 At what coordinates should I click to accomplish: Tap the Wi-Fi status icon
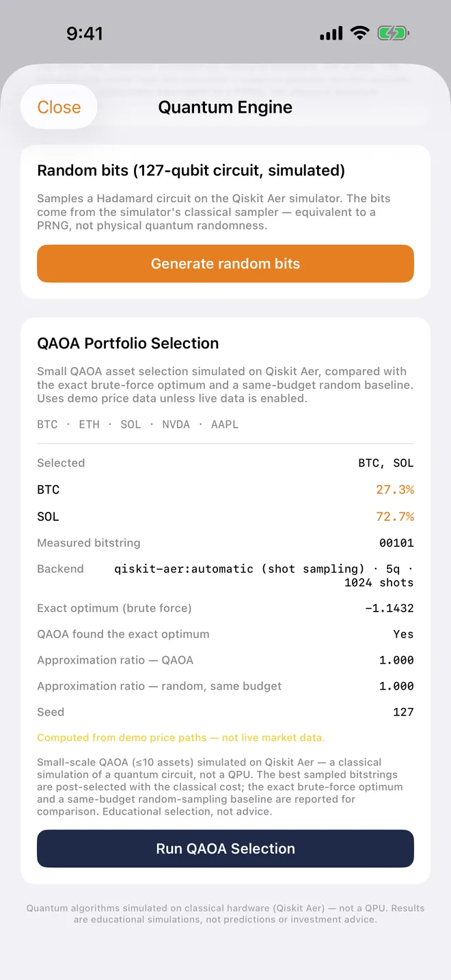359,33
